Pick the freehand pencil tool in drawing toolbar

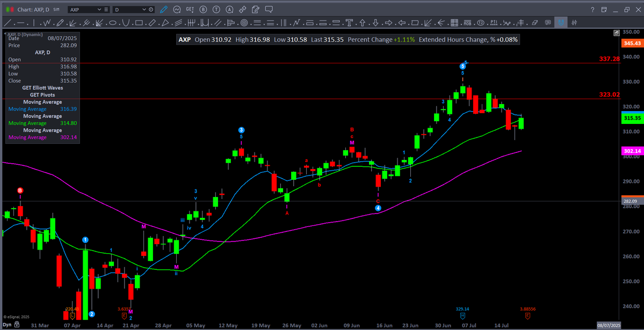(60, 23)
